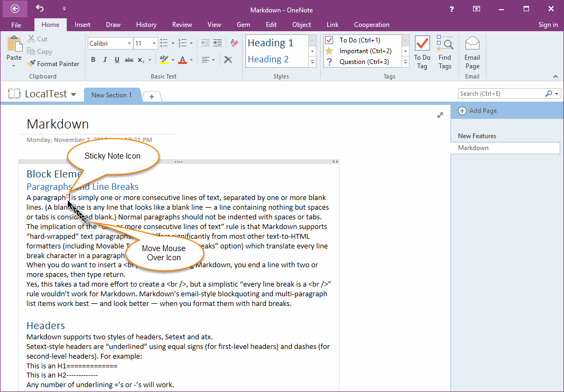Image resolution: width=564 pixels, height=392 pixels.
Task: Collapse the ribbon with the caret
Action: click(x=555, y=76)
